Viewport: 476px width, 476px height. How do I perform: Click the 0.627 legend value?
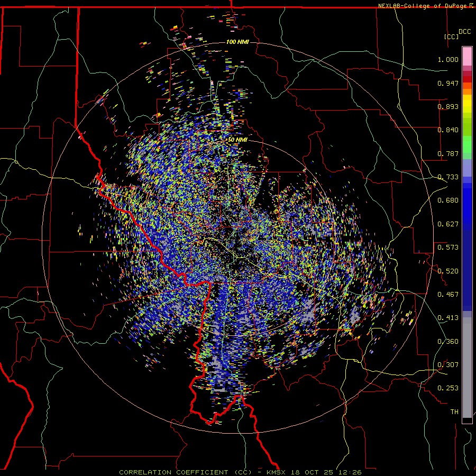click(448, 224)
